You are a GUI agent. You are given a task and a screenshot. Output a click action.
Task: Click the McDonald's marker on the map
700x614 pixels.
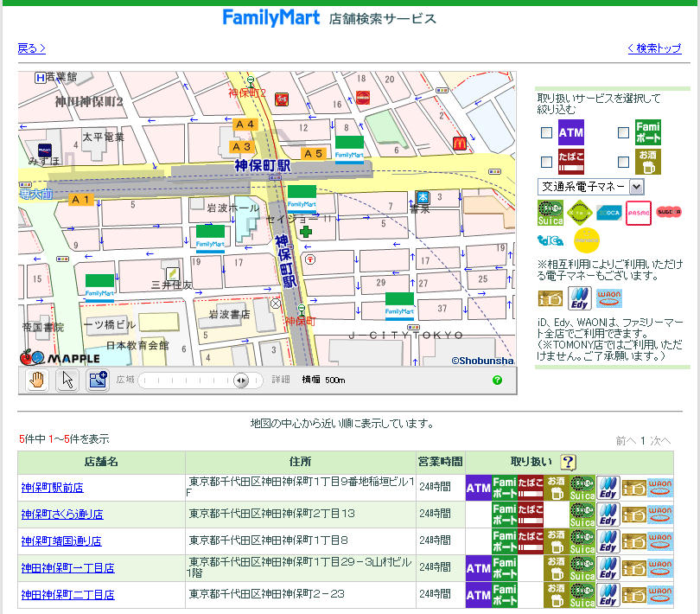(x=460, y=144)
